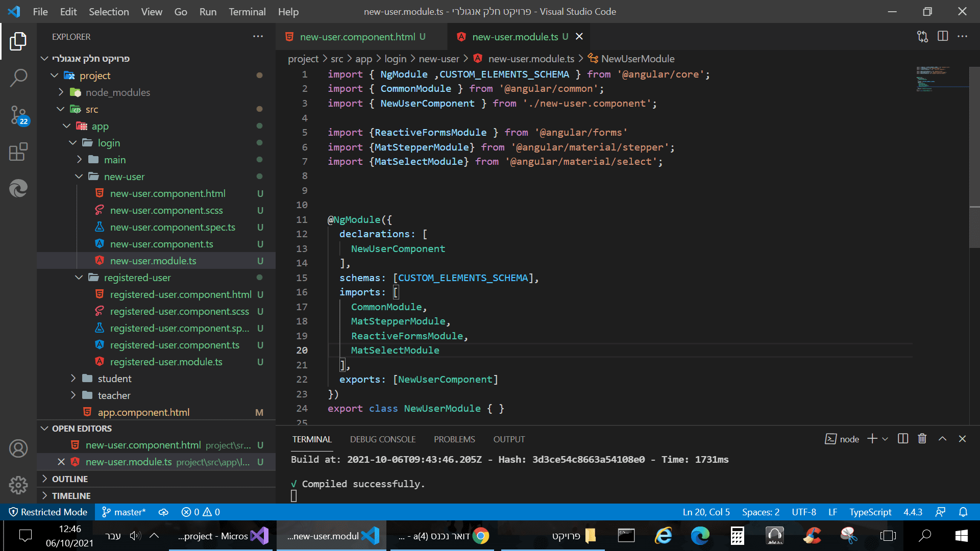This screenshot has height=551, width=980.
Task: Open the Terminal menu
Action: pyautogui.click(x=247, y=11)
